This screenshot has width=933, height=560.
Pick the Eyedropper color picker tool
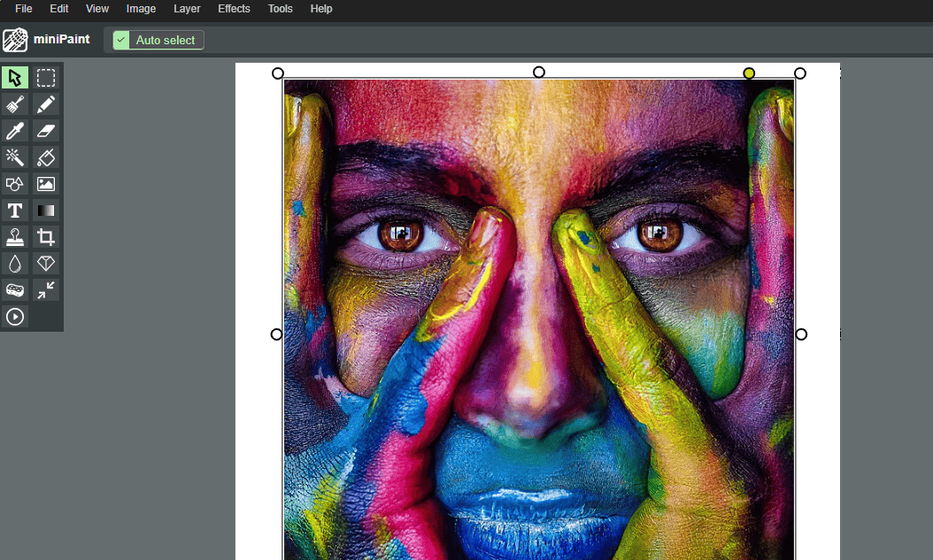click(x=15, y=131)
